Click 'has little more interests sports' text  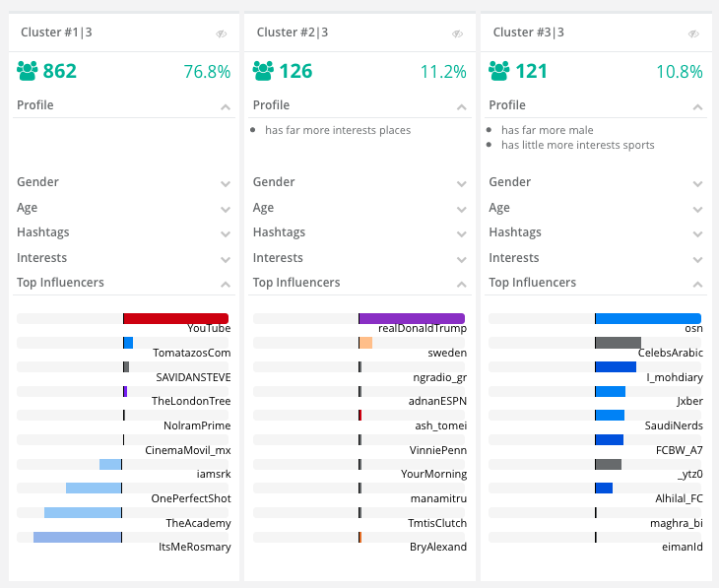[x=578, y=145]
